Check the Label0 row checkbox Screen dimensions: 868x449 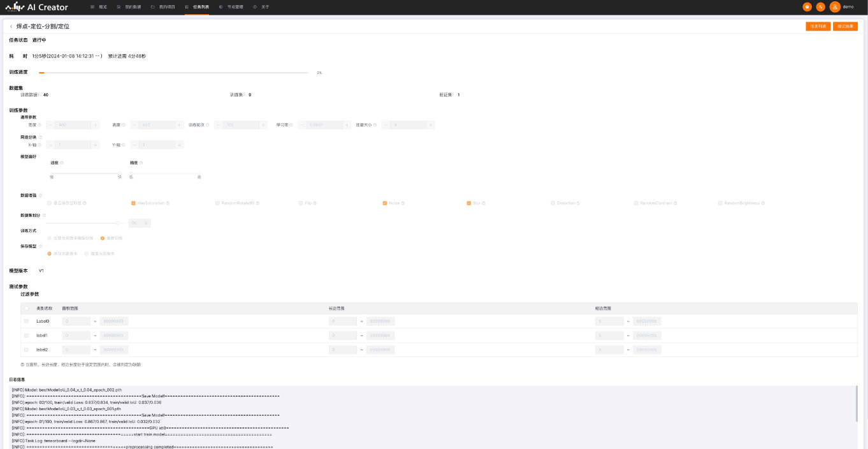[x=26, y=321]
